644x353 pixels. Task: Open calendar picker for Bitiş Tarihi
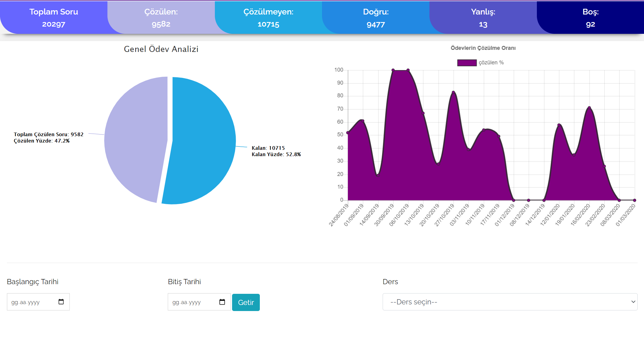(222, 302)
